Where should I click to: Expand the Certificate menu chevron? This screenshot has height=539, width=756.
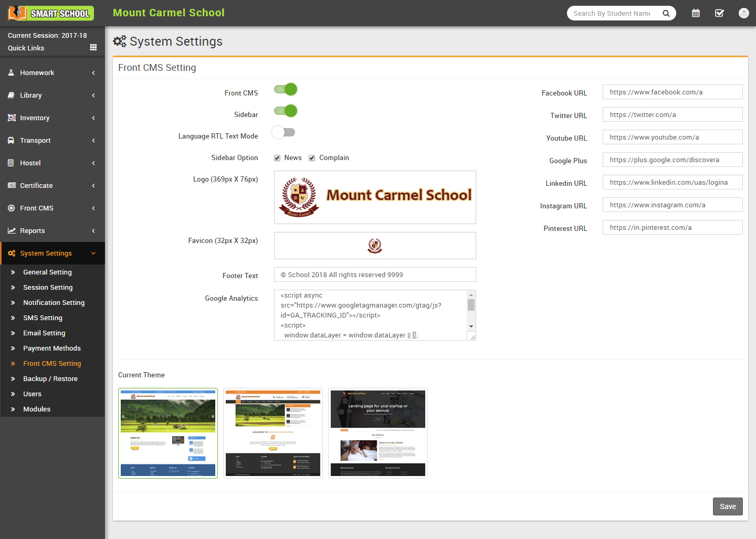click(93, 186)
